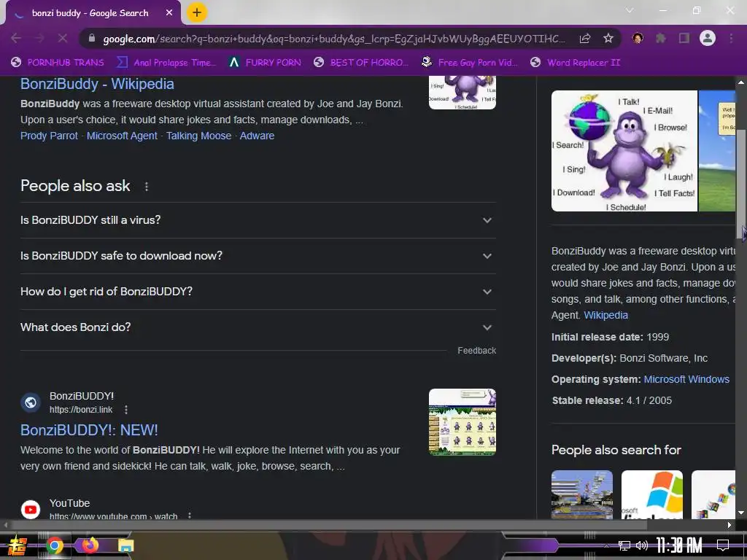This screenshot has height=560, width=747.
Task: Open the extensions puzzle menu
Action: click(x=661, y=38)
